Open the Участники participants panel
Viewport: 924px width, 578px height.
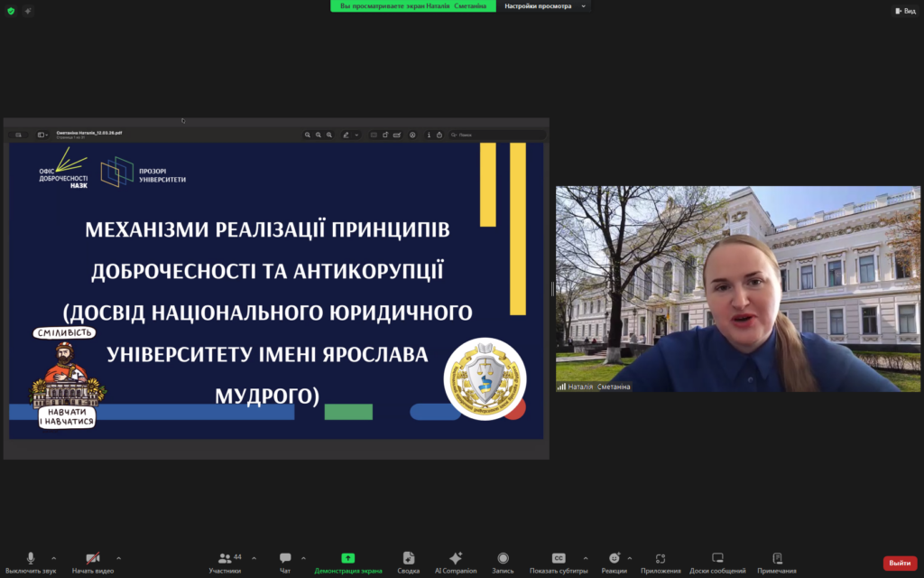tap(225, 559)
